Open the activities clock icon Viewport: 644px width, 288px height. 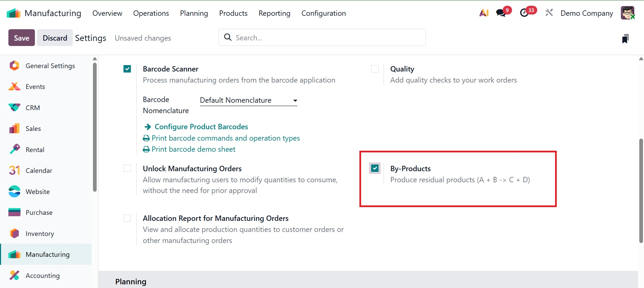pyautogui.click(x=524, y=13)
